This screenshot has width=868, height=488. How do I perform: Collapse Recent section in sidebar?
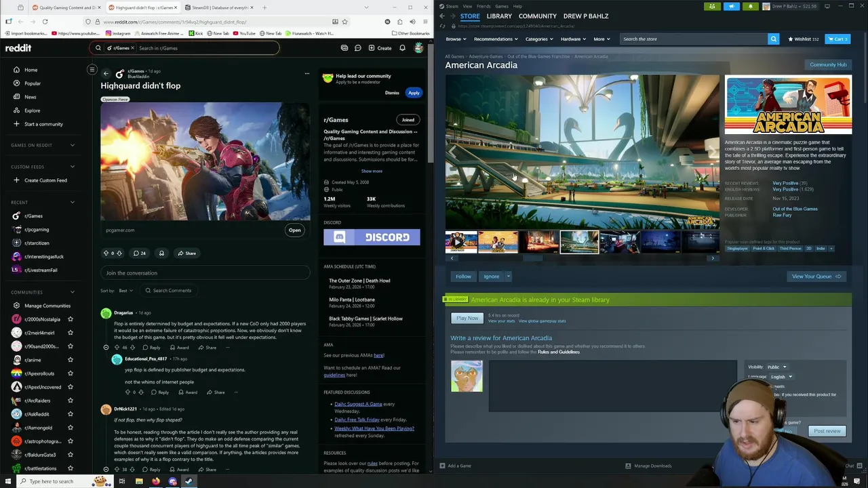coord(73,202)
